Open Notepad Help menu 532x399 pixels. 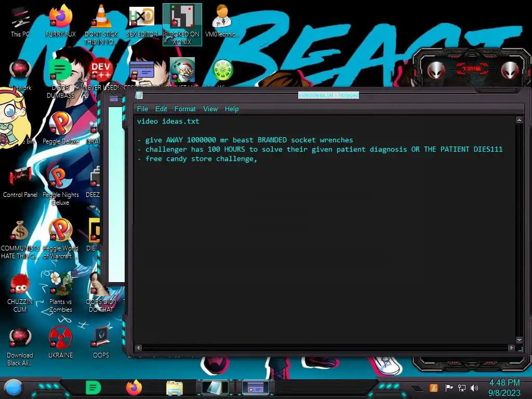pyautogui.click(x=231, y=109)
